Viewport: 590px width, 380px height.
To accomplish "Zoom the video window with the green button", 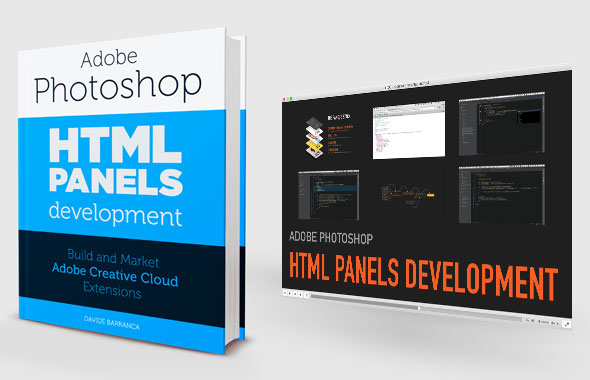I will 290,99.
